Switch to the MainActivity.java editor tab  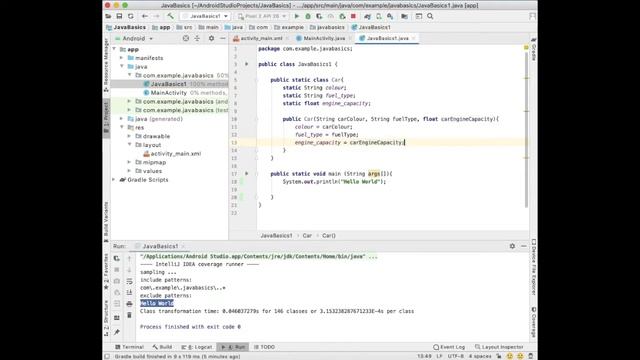(x=323, y=38)
